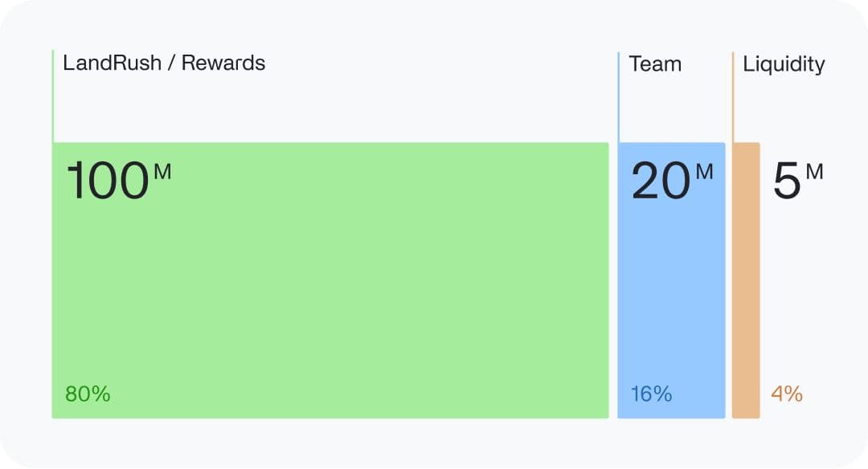Select the blue 16% percentage text
The image size is (868, 469).
click(651, 394)
